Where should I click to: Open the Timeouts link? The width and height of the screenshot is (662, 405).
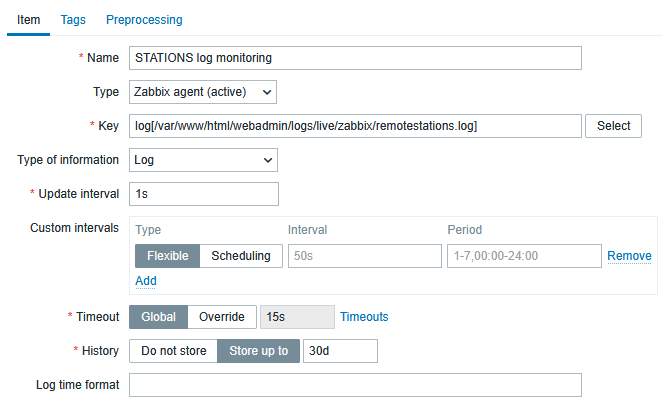click(364, 317)
